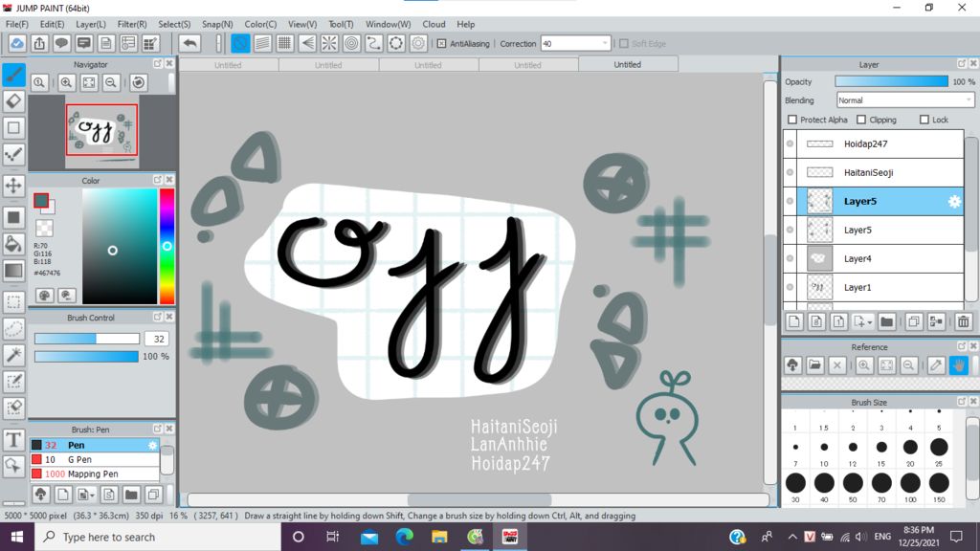Enable the Lock checkbox
Image resolution: width=980 pixels, height=551 pixels.
tap(924, 120)
